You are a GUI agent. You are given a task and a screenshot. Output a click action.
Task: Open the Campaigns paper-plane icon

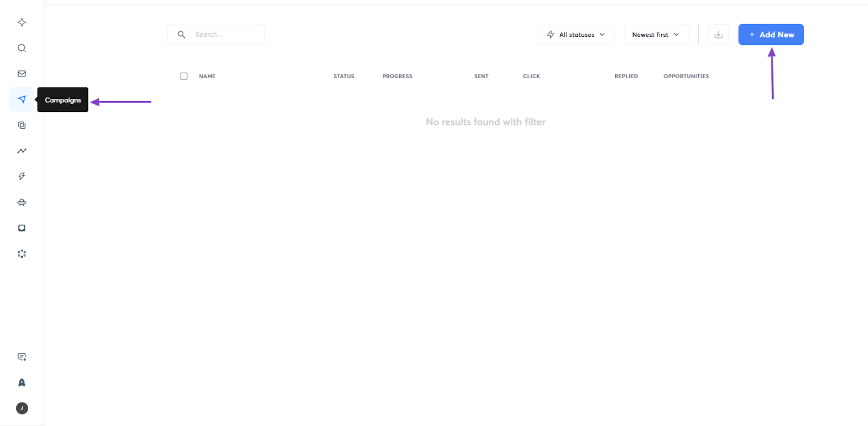tap(22, 99)
